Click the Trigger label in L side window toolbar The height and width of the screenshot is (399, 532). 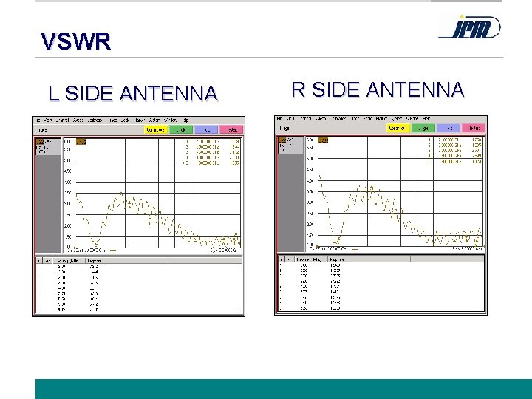42,129
